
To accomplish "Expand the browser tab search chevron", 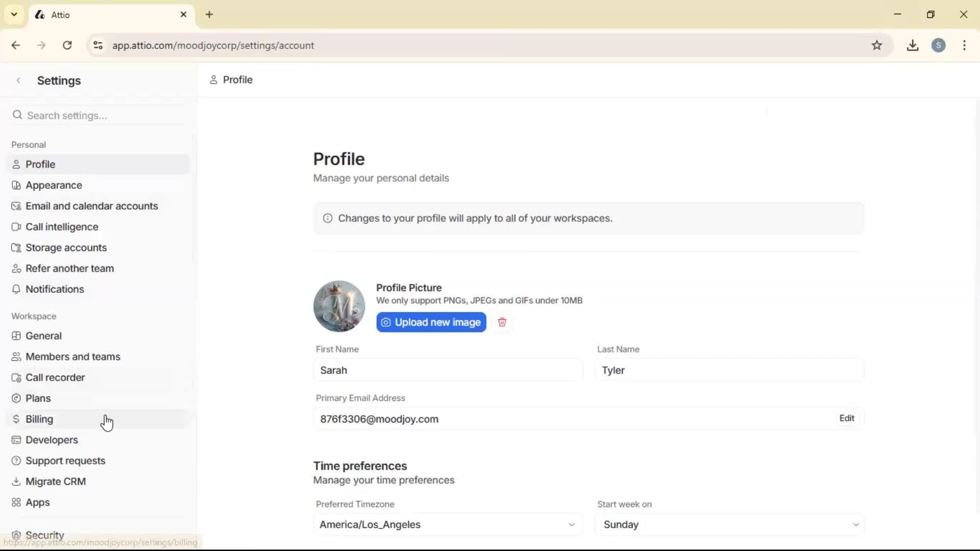I will (14, 14).
